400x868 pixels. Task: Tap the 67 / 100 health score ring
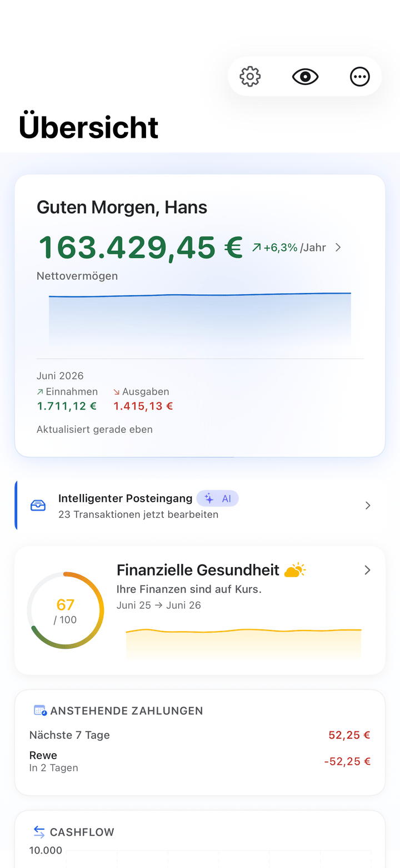coord(66,610)
